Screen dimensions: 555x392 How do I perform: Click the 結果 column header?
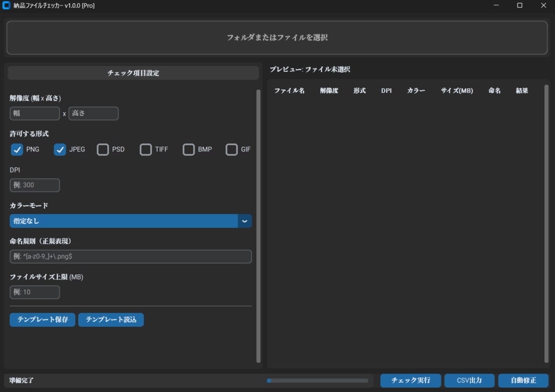click(x=522, y=91)
